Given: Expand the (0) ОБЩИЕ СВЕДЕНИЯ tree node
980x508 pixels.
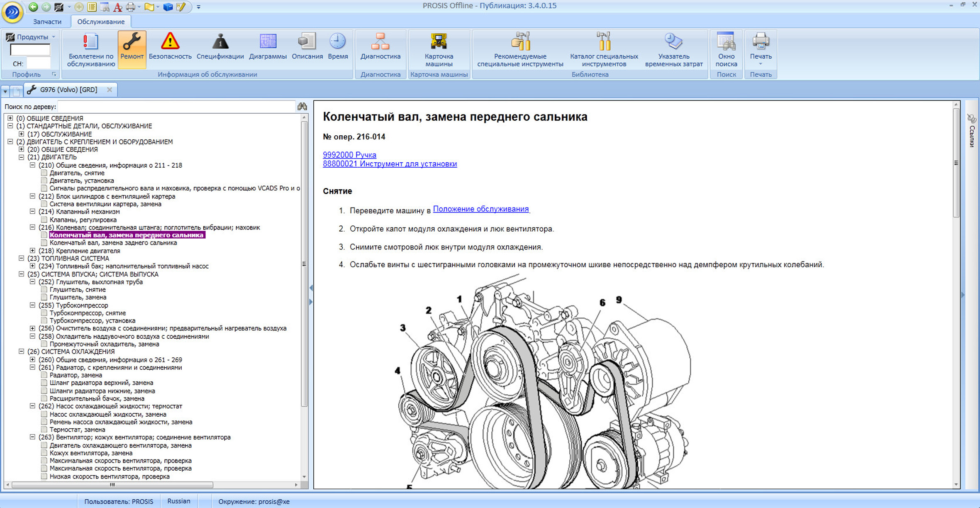Looking at the screenshot, I should [x=10, y=118].
